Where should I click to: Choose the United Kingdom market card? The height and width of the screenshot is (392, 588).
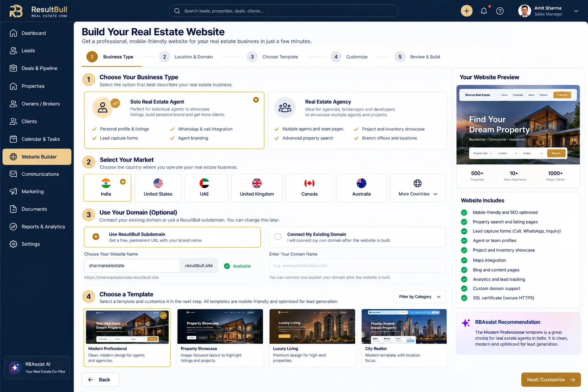[257, 188]
